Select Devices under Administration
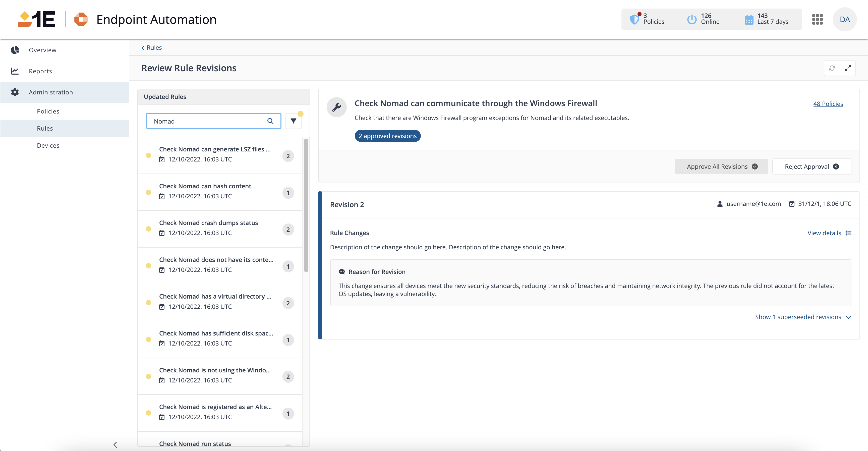 pyautogui.click(x=48, y=145)
